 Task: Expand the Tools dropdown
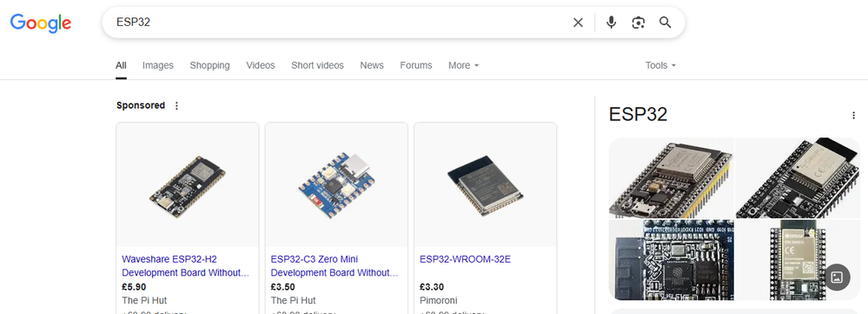(660, 65)
